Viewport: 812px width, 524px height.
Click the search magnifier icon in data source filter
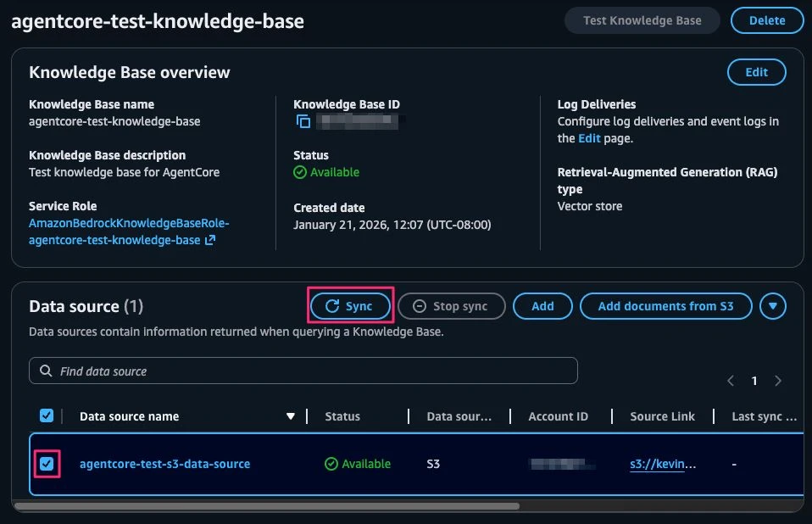coord(45,371)
